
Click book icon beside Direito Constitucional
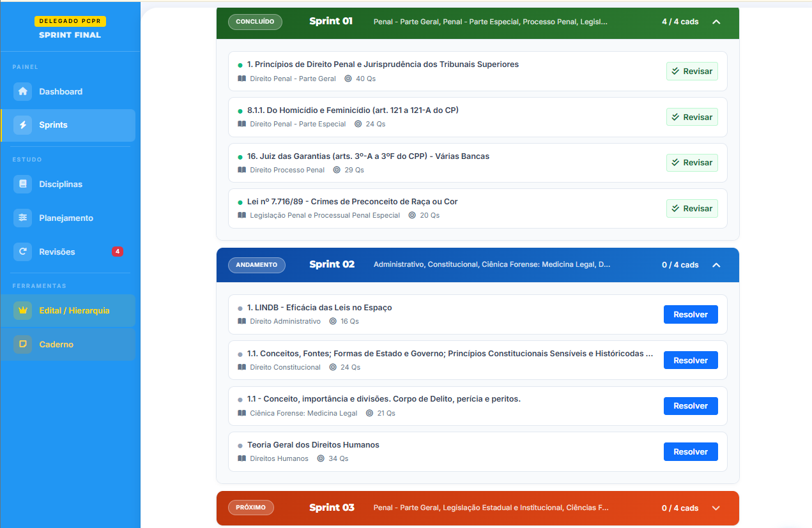241,367
